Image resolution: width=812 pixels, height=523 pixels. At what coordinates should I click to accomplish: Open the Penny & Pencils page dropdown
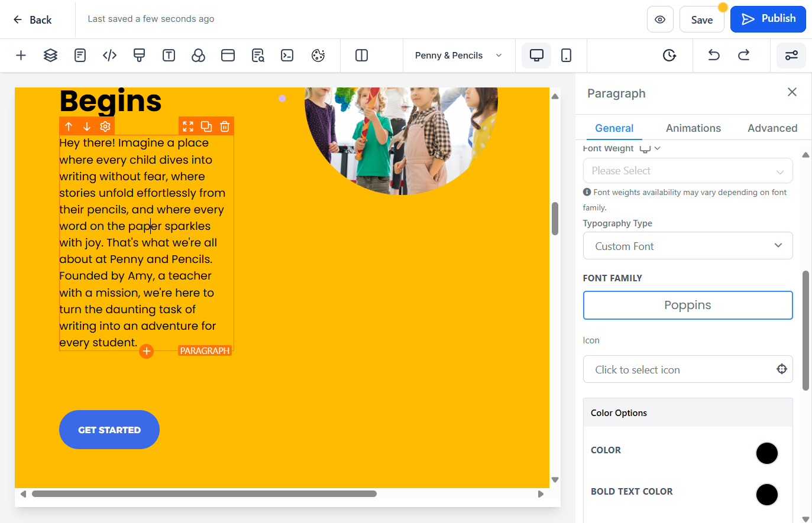coord(459,56)
